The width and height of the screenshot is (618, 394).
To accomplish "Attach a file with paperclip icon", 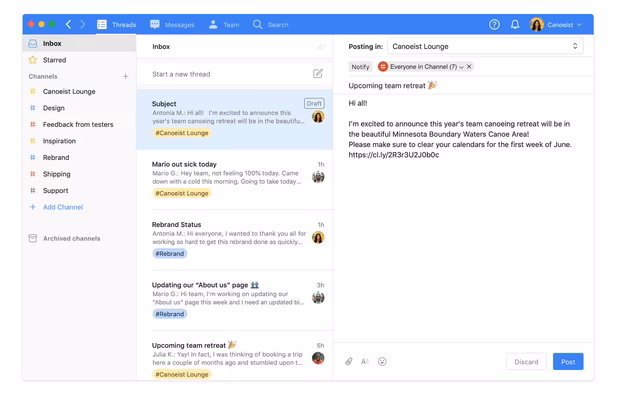I will click(x=348, y=362).
